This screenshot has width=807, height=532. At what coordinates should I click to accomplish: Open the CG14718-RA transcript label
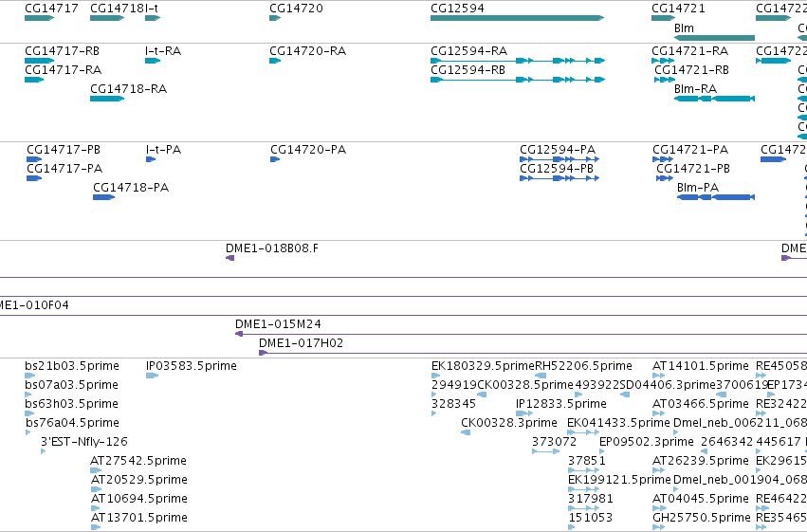click(x=129, y=89)
